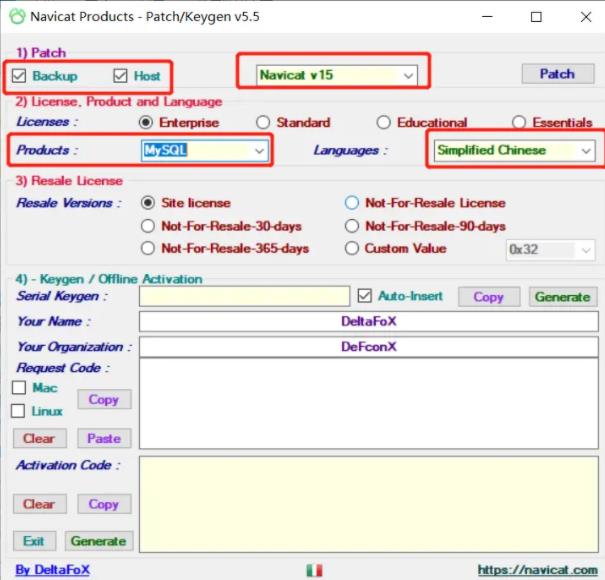The image size is (605, 580).
Task: Select Not-For-Resale-90-days option
Action: [352, 226]
